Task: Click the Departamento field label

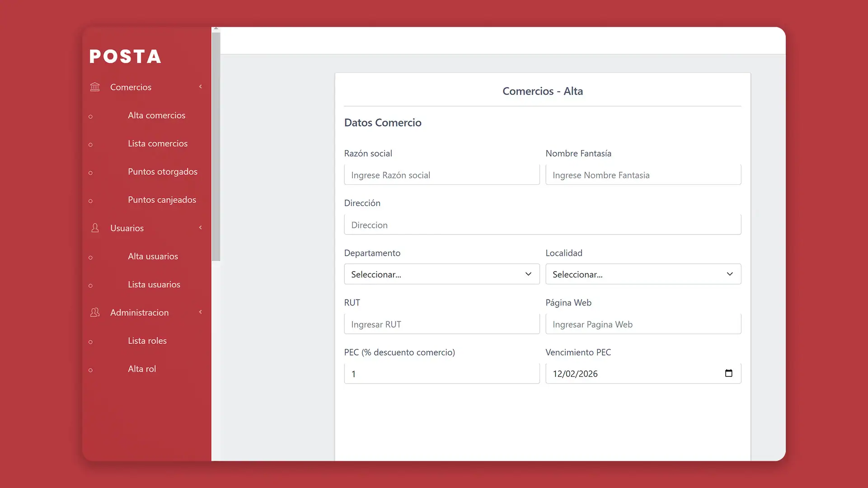Action: 372,253
